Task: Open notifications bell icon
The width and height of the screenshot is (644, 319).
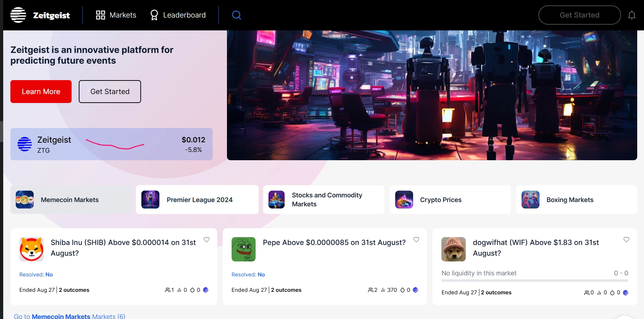Action: (631, 15)
